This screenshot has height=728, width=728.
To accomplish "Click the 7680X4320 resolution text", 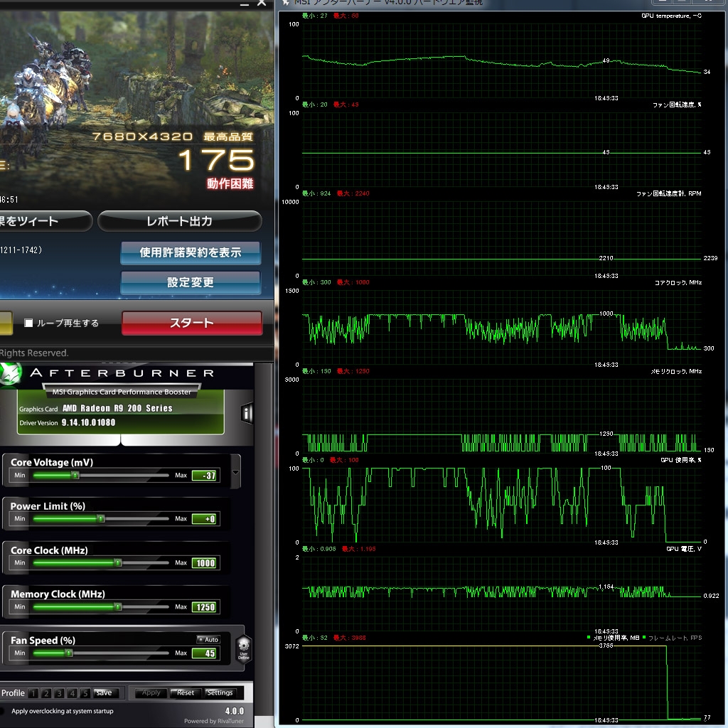I will (x=142, y=136).
